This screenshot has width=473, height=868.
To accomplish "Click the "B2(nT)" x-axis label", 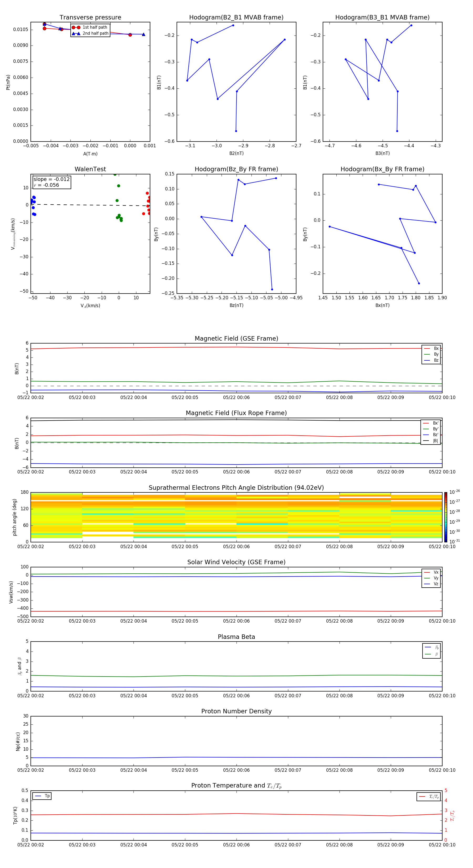I will pos(236,153).
